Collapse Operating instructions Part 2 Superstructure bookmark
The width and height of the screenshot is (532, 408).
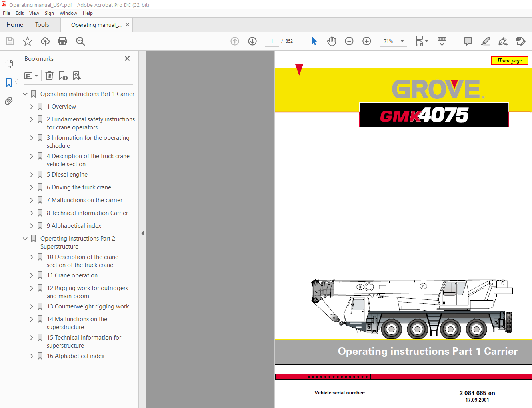coord(25,239)
